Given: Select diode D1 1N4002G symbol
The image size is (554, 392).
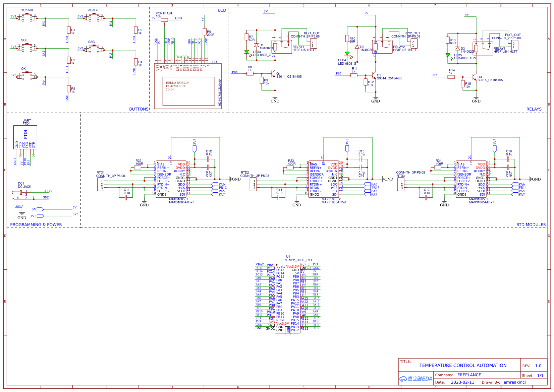Looking at the screenshot, I should coord(257,45).
